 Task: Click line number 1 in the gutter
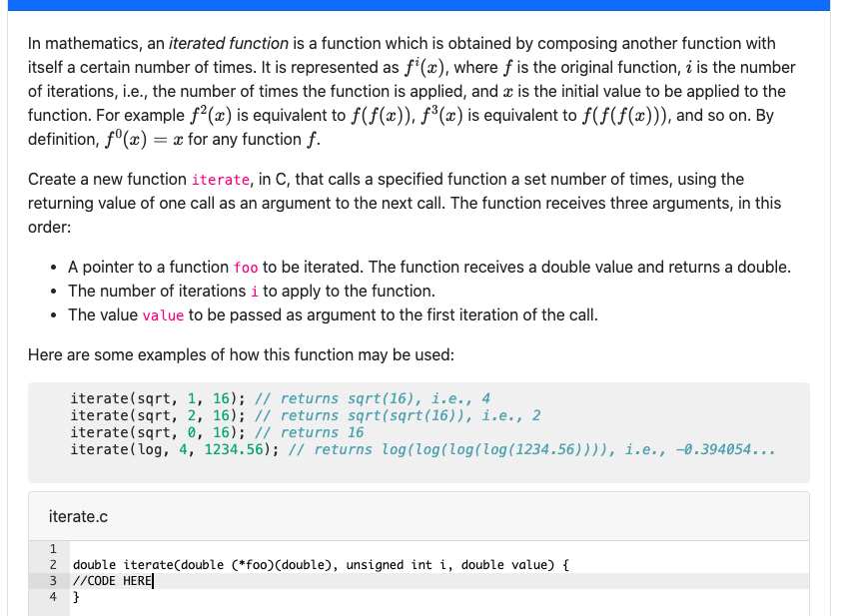tap(53, 548)
